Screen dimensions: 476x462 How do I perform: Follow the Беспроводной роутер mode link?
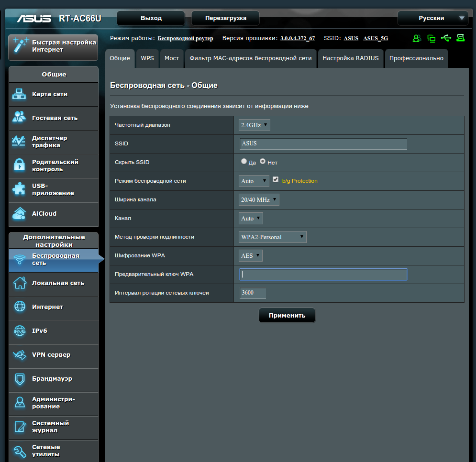tap(185, 38)
